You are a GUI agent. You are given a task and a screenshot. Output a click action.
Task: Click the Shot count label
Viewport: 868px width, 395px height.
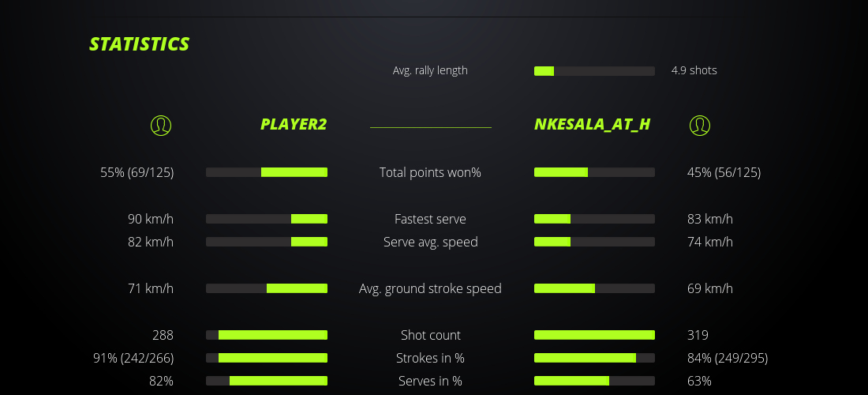point(430,335)
